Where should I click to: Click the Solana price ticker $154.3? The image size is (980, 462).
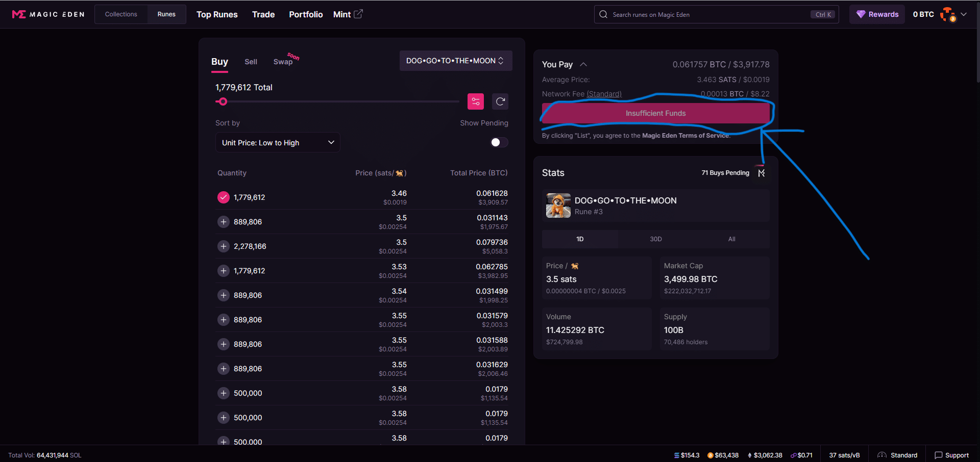(x=687, y=455)
